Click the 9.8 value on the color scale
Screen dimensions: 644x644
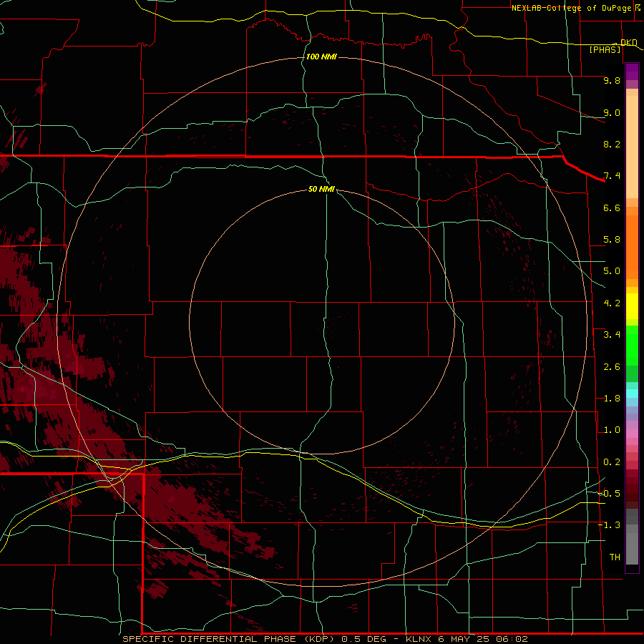612,80
